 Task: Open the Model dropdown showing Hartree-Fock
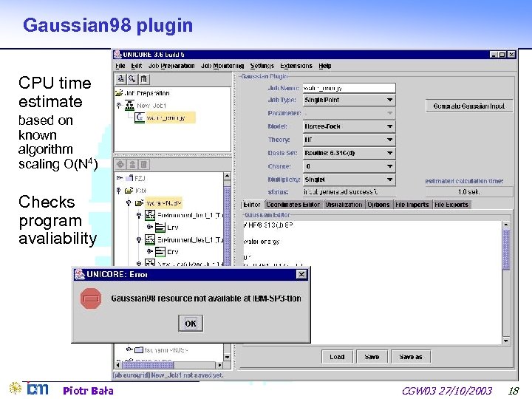(x=349, y=126)
